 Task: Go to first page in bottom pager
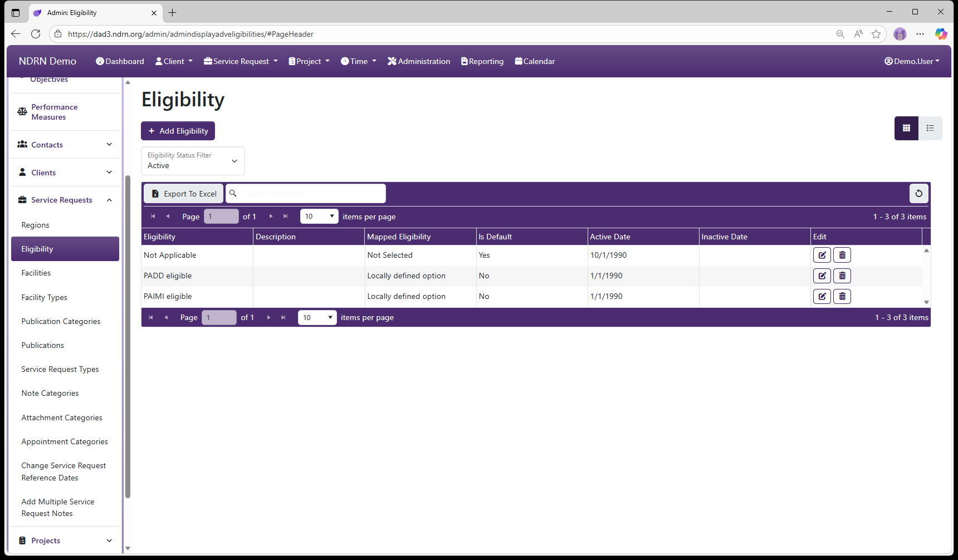pos(150,317)
